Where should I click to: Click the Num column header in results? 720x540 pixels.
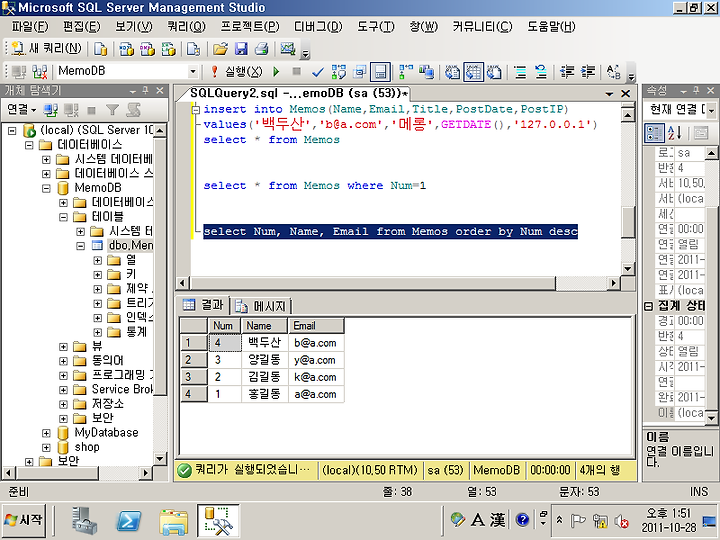(x=224, y=326)
